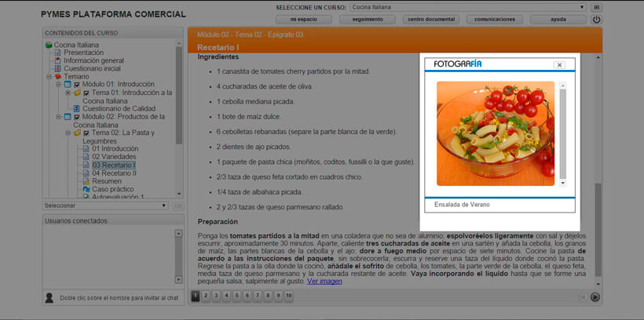Screen dimensions: 644x320
Task: Click the Módulo 02 blue module icon
Action: point(68,117)
